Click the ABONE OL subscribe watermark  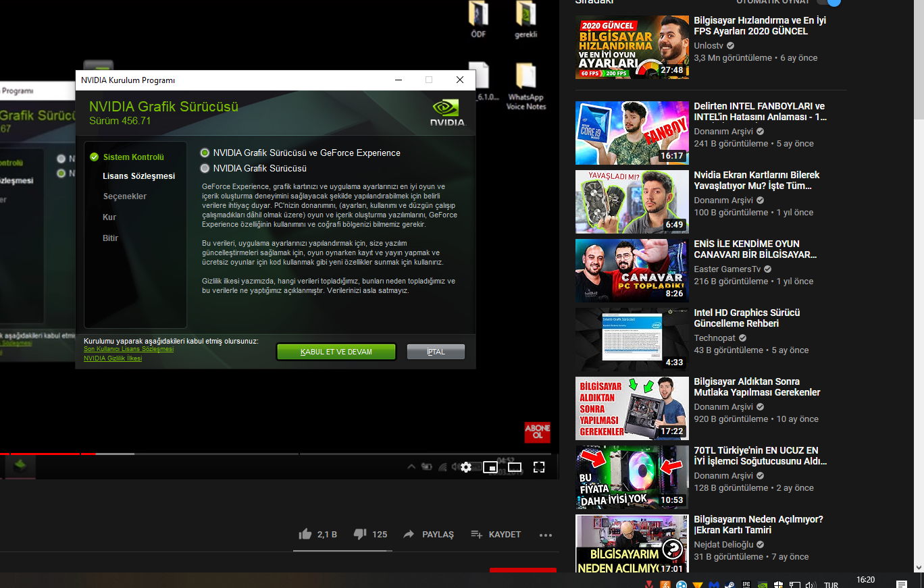(538, 432)
